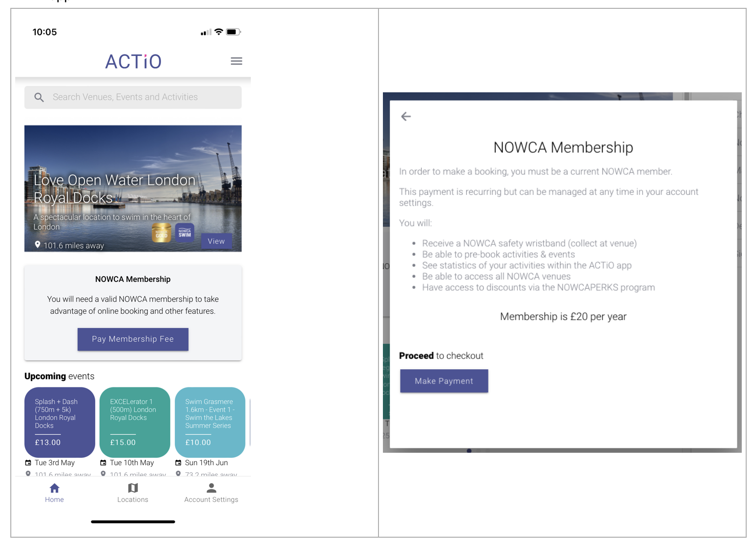Screen dimensions: 756x549
Task: Click the Tue 3rd May date text
Action: click(x=55, y=463)
